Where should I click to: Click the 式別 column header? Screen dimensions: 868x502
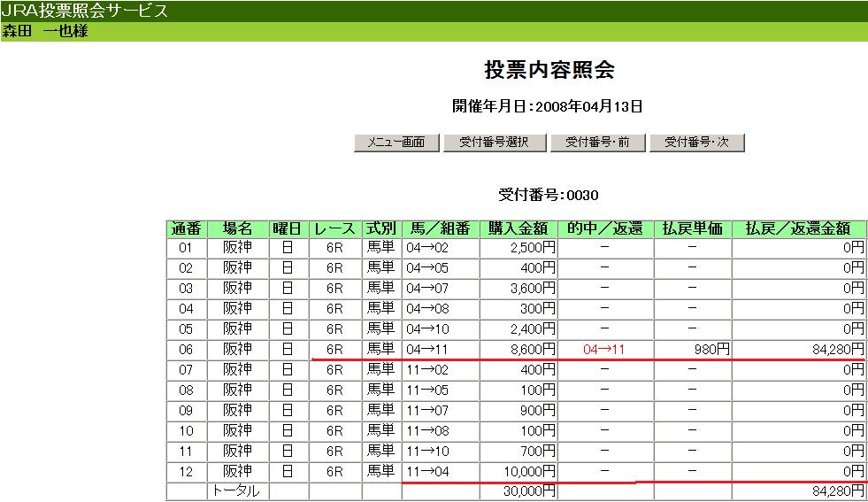click(x=380, y=228)
